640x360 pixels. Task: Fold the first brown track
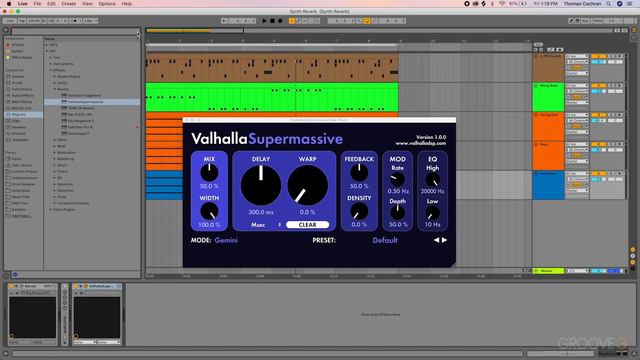click(536, 56)
